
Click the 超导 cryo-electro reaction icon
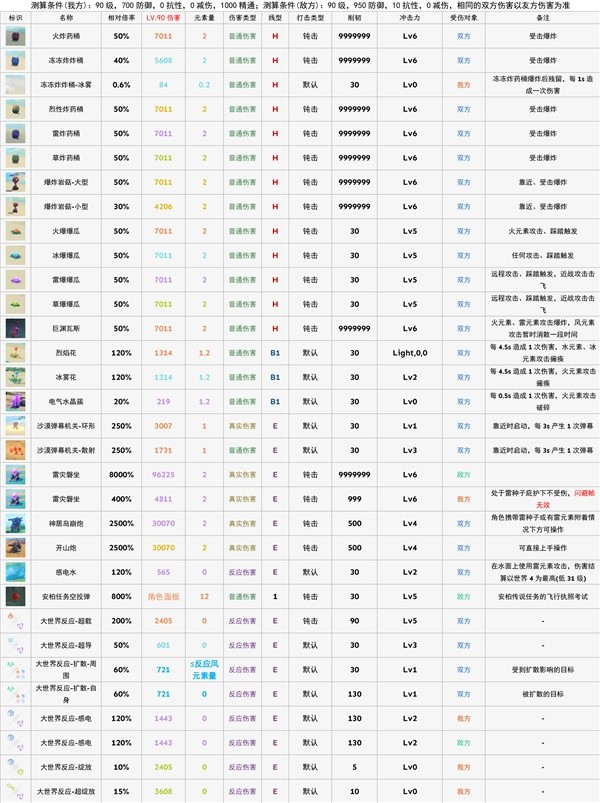tap(15, 645)
